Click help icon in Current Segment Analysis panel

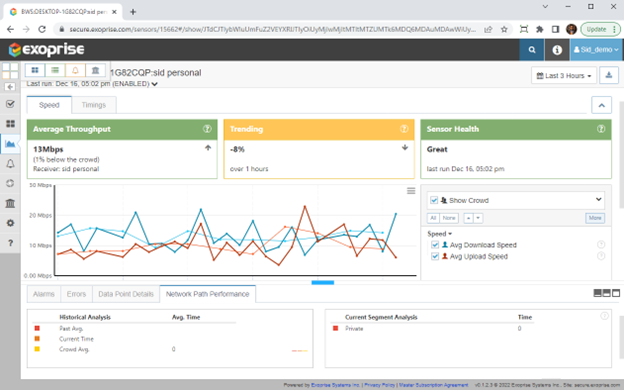click(604, 316)
